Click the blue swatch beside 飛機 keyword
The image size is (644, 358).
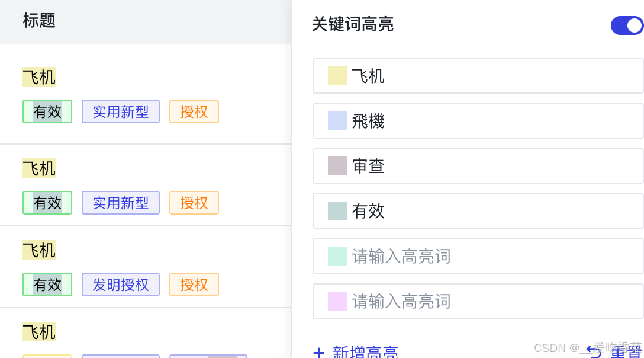[337, 121]
